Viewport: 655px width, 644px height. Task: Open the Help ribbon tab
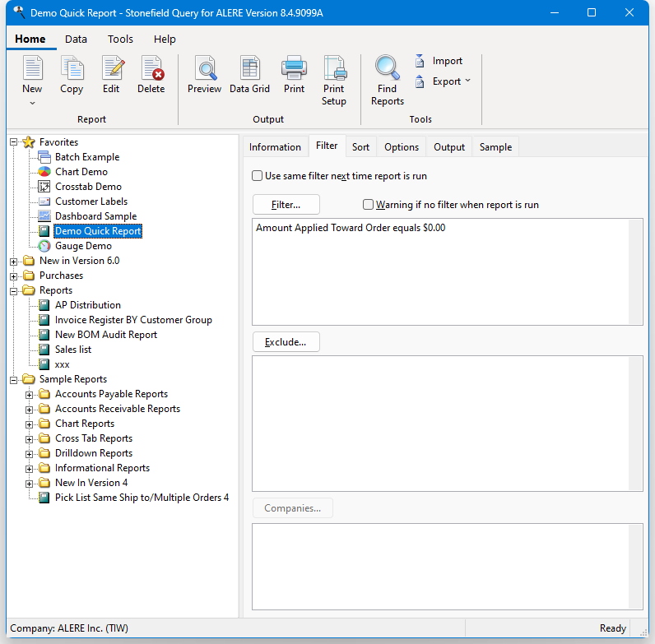pyautogui.click(x=165, y=39)
